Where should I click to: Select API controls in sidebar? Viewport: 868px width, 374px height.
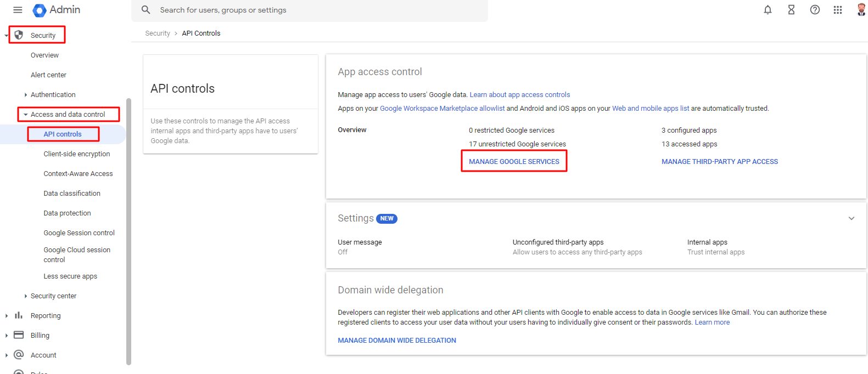coord(63,134)
